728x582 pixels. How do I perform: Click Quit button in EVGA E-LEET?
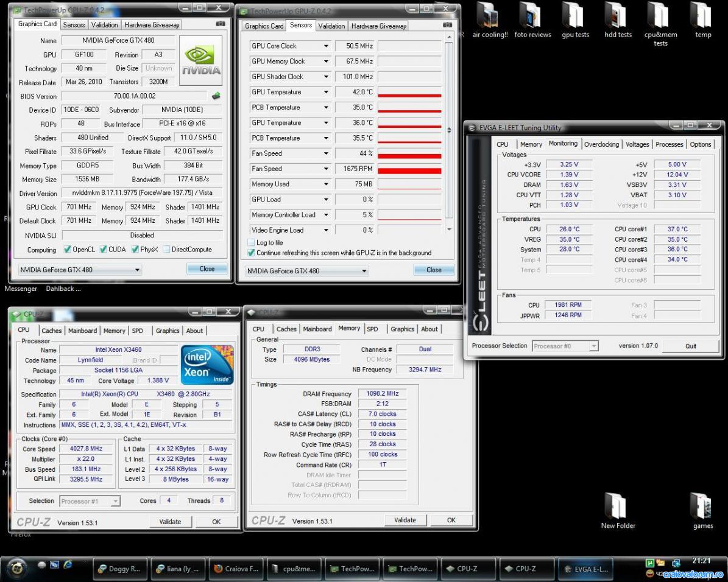pos(690,346)
